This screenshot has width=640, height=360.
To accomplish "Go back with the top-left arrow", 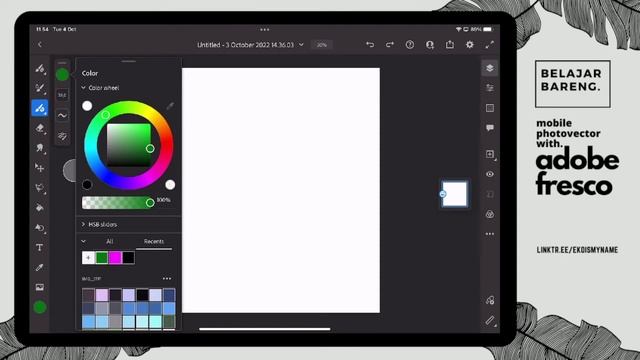I will [40, 44].
